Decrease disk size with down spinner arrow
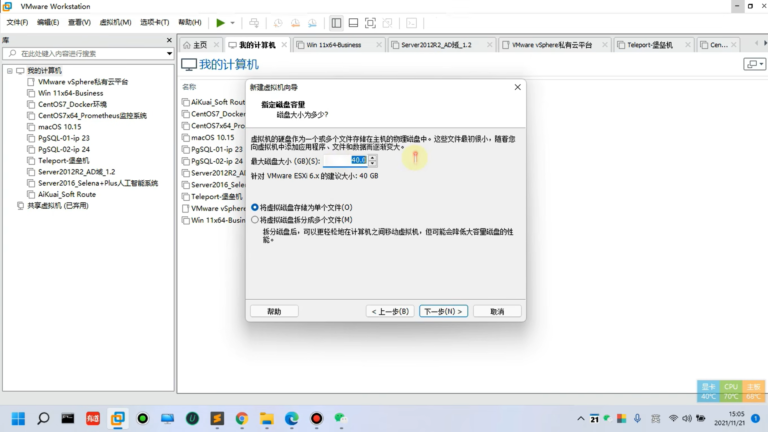Viewport: 768px width, 432px height. pyautogui.click(x=373, y=163)
